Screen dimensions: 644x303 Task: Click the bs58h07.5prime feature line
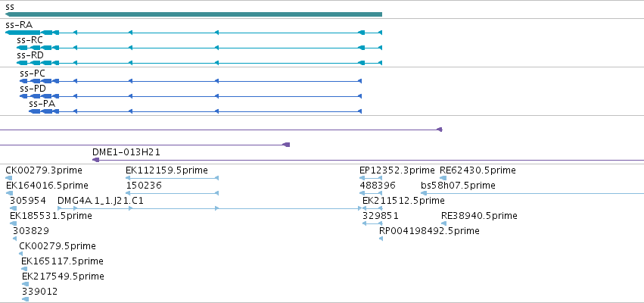coord(533,193)
